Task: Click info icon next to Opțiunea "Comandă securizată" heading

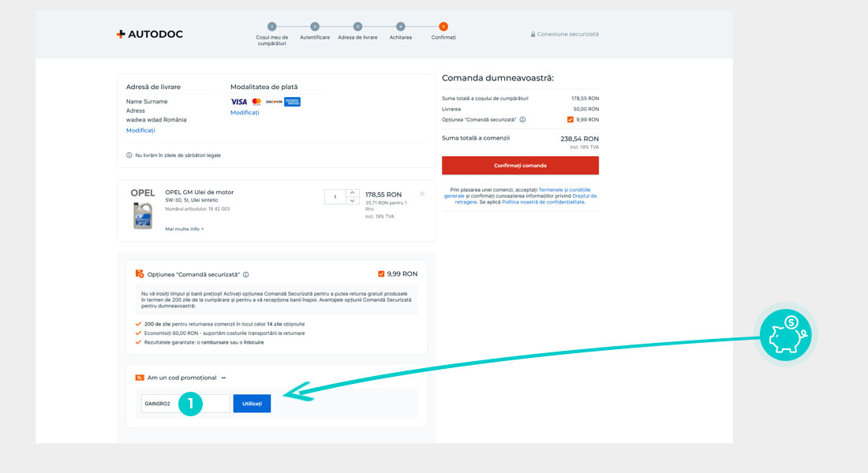Action: 246,274
